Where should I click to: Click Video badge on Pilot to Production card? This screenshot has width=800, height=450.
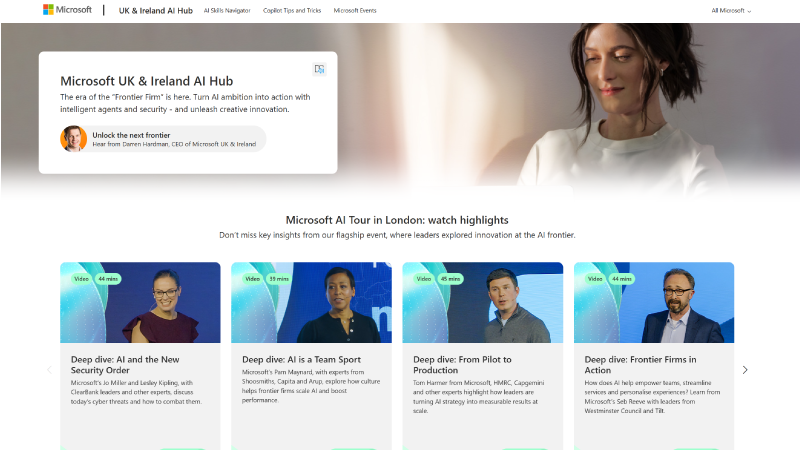coord(424,279)
